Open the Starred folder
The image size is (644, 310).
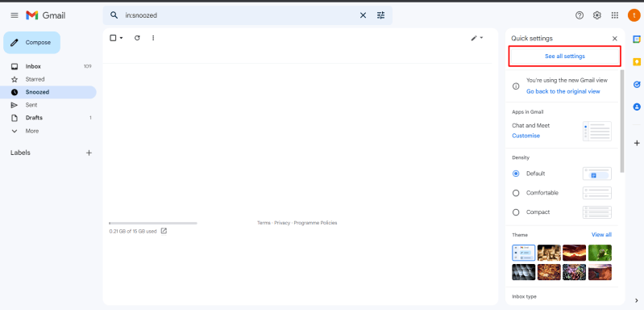(48, 79)
